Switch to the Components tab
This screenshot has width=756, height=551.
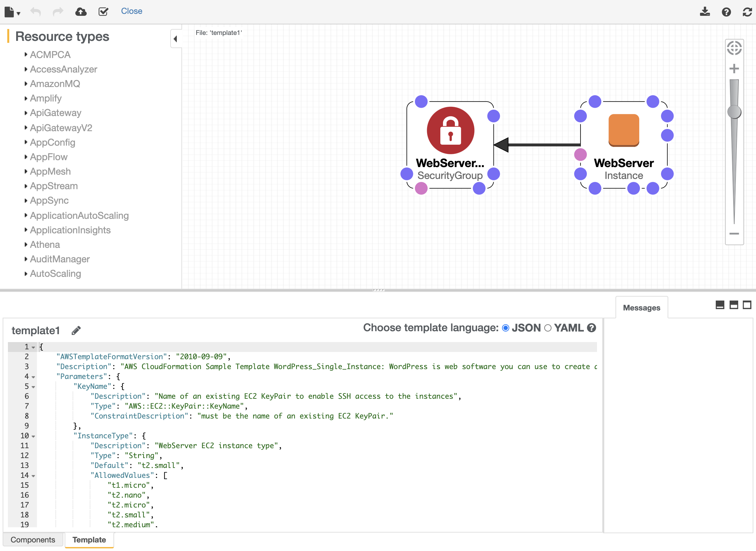click(x=33, y=540)
